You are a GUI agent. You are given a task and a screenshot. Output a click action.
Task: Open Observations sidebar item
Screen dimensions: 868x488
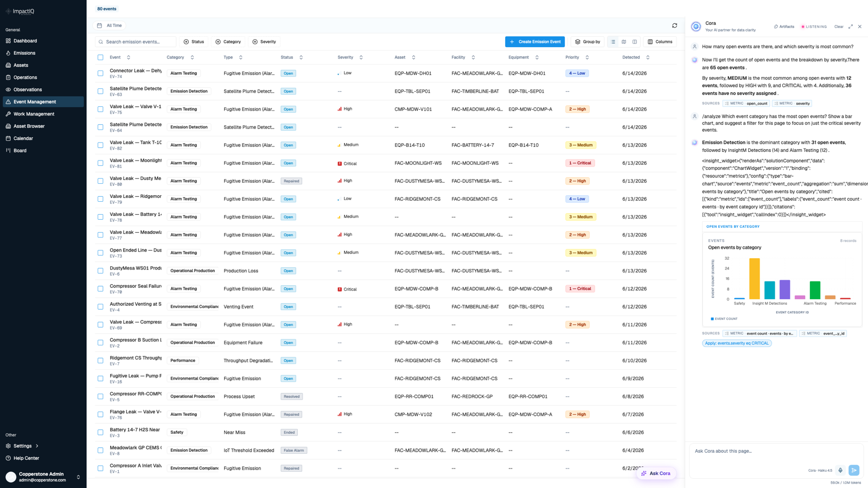(43, 89)
